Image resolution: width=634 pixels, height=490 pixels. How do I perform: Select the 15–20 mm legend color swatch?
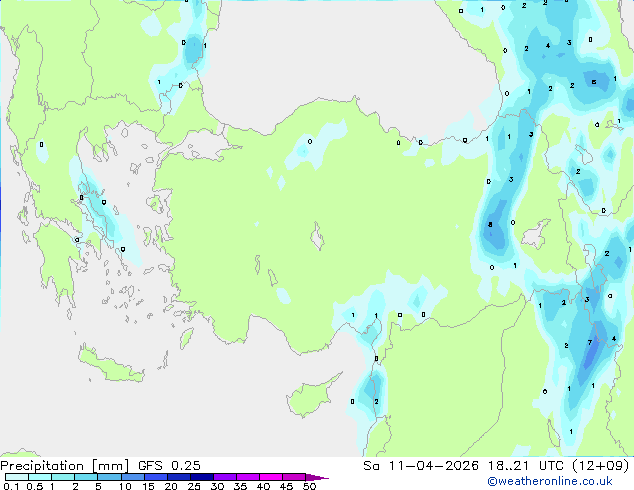point(156,477)
